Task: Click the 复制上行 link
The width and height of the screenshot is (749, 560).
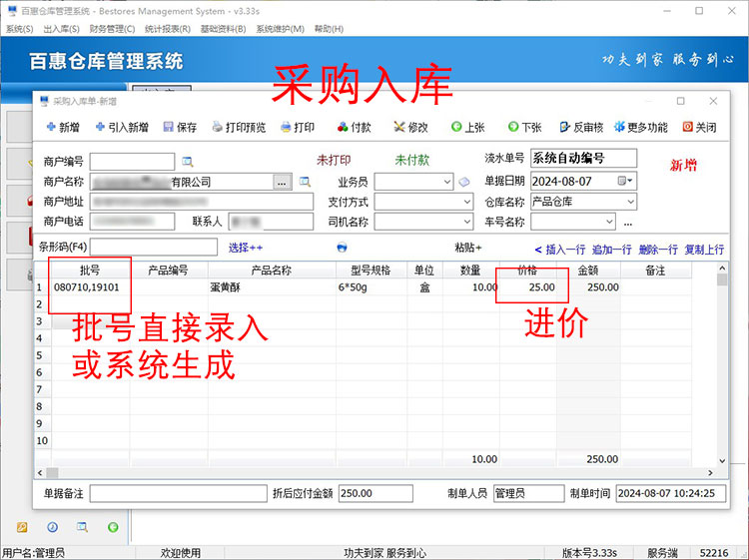Action: click(704, 250)
